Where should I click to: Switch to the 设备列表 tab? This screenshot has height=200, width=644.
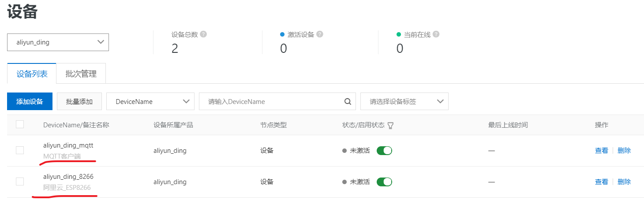point(32,74)
